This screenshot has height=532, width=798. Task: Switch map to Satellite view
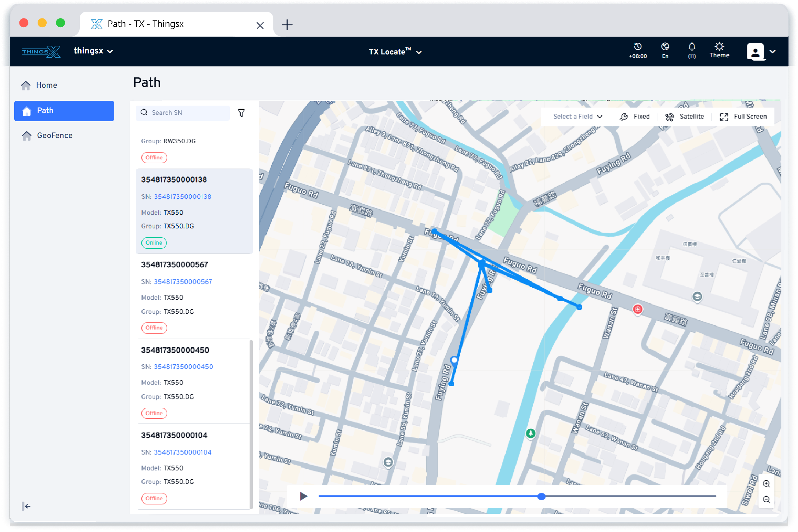point(684,117)
